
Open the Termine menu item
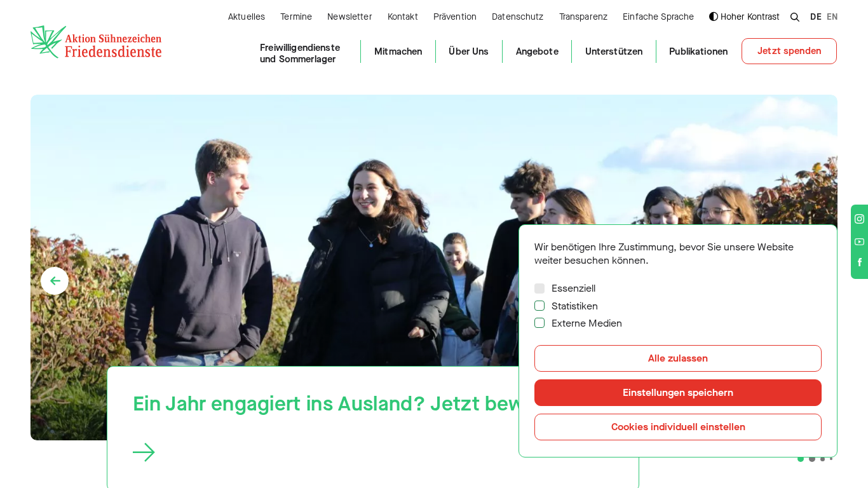tap(296, 17)
